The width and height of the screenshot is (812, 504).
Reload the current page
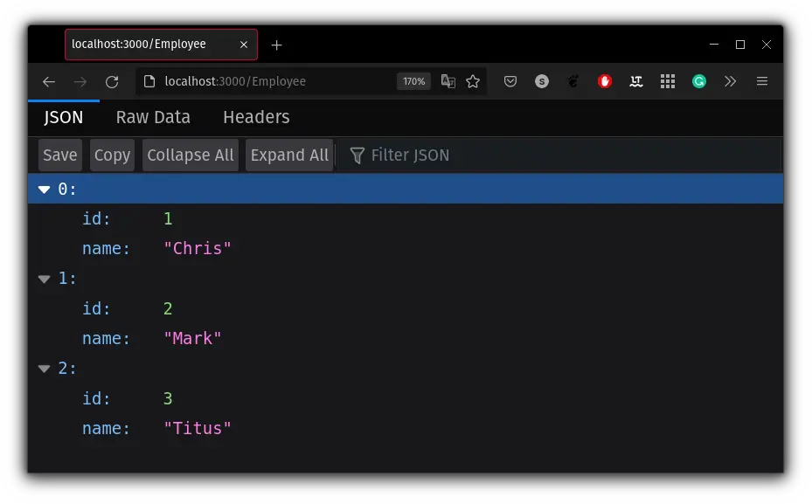pos(112,82)
